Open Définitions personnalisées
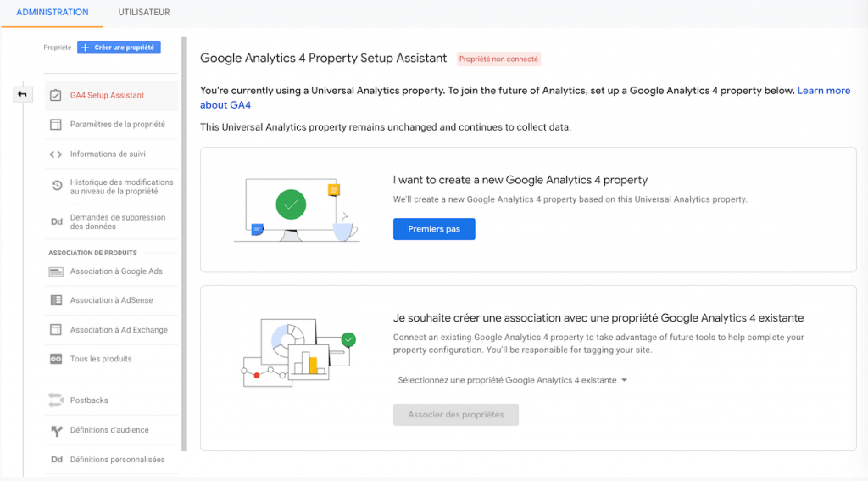This screenshot has height=481, width=868. pos(111,460)
